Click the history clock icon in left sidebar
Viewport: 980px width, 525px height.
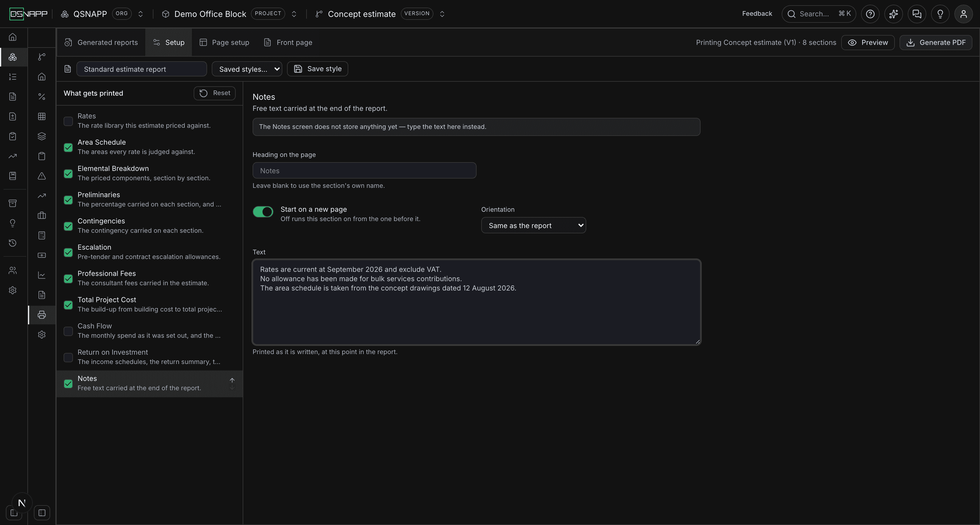(x=13, y=243)
